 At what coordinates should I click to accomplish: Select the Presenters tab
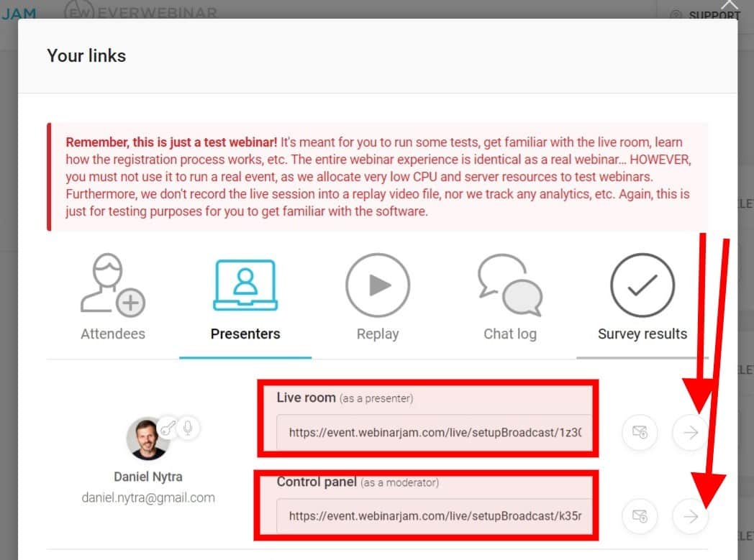point(245,298)
